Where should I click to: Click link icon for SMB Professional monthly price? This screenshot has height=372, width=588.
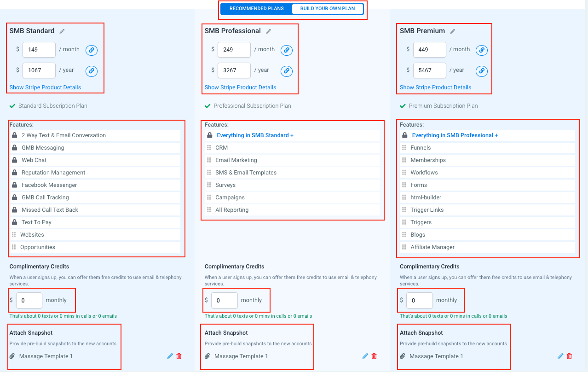pos(287,50)
